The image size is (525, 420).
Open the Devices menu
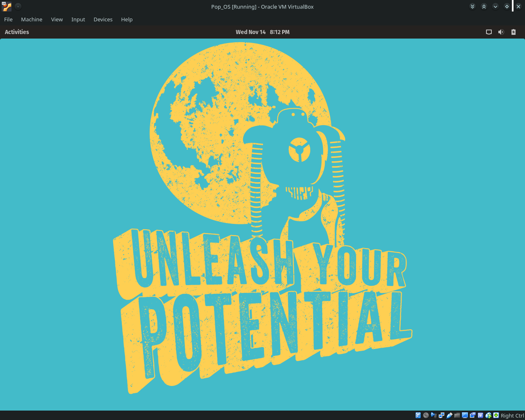[x=103, y=19]
